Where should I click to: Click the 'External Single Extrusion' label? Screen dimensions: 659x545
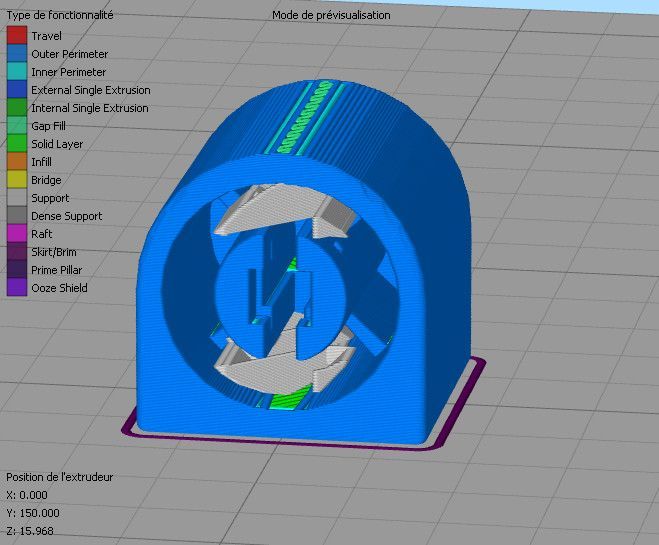tap(91, 90)
